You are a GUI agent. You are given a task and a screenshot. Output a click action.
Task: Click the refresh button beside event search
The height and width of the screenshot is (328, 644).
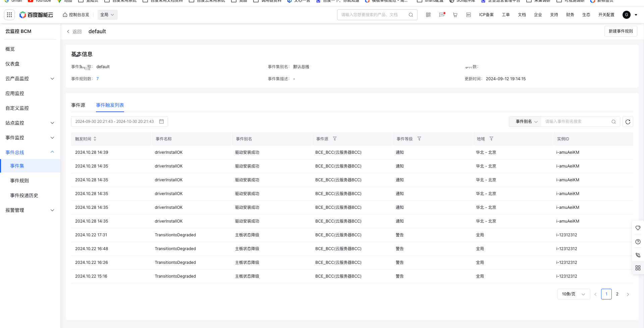click(x=628, y=122)
